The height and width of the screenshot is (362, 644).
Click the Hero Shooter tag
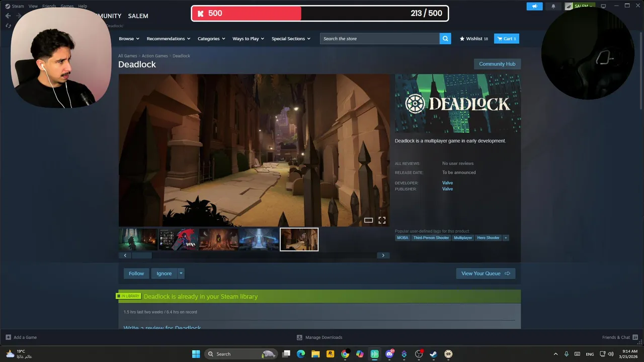pyautogui.click(x=488, y=238)
